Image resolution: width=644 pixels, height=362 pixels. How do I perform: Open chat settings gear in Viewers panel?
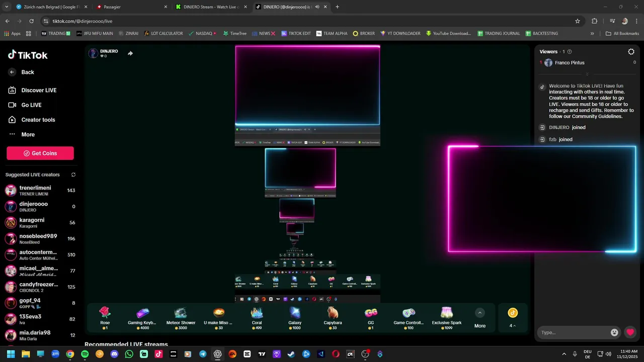631,51
